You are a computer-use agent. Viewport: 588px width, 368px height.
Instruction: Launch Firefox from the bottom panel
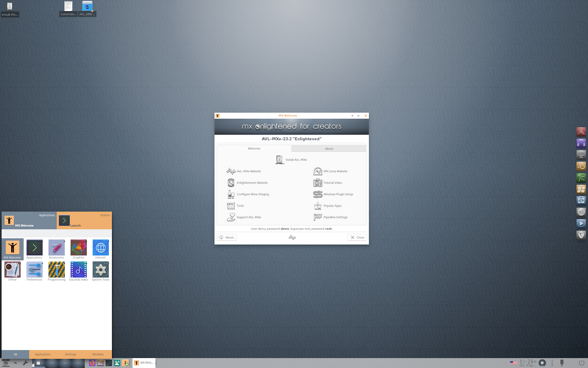click(92, 363)
